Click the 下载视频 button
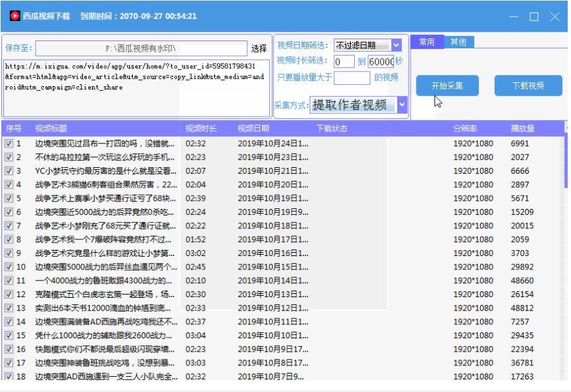 [x=528, y=86]
